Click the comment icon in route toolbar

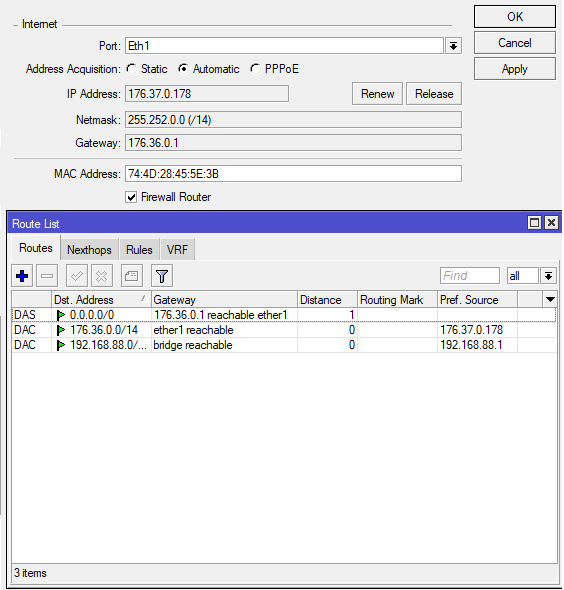(x=131, y=276)
